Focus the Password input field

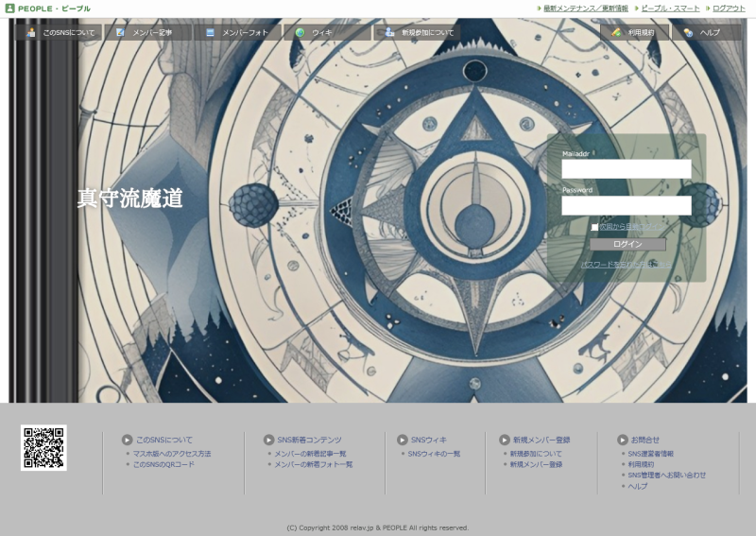point(627,205)
